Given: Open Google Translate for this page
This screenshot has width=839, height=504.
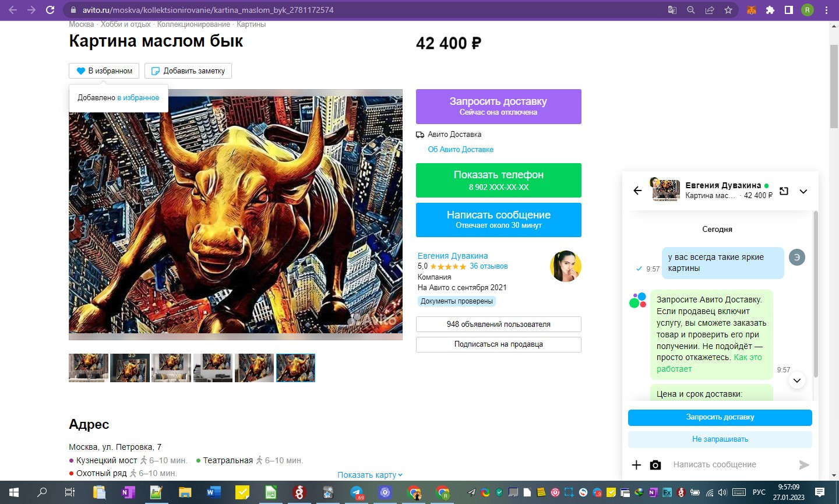Looking at the screenshot, I should (x=672, y=10).
